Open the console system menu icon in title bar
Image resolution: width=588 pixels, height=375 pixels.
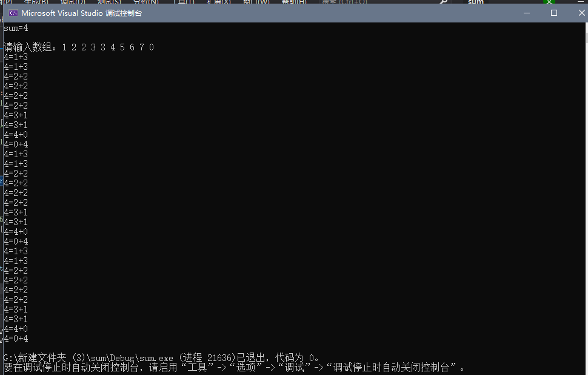(13, 13)
